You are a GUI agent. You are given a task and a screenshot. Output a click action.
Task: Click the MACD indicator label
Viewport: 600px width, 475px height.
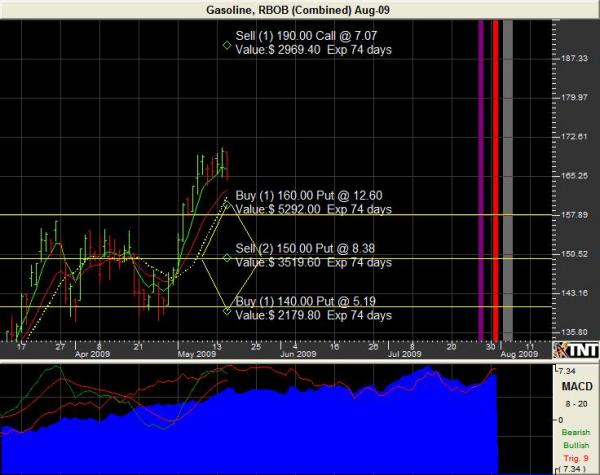(573, 383)
